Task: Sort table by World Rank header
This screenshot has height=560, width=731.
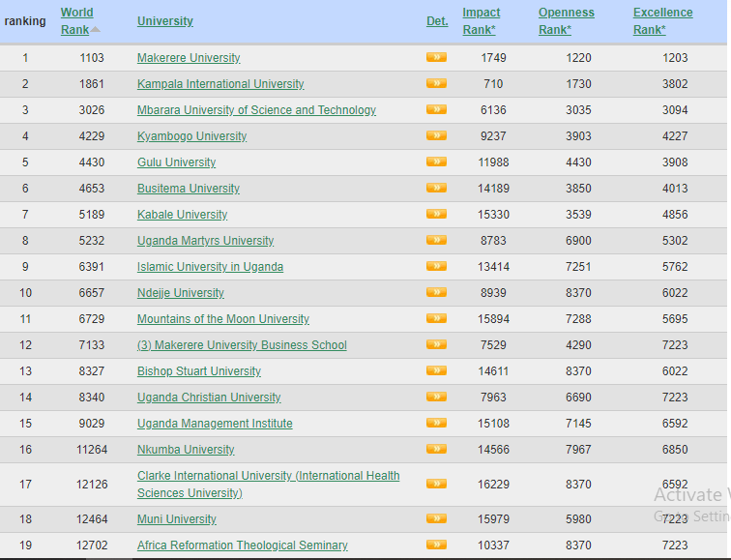Action: (76, 21)
